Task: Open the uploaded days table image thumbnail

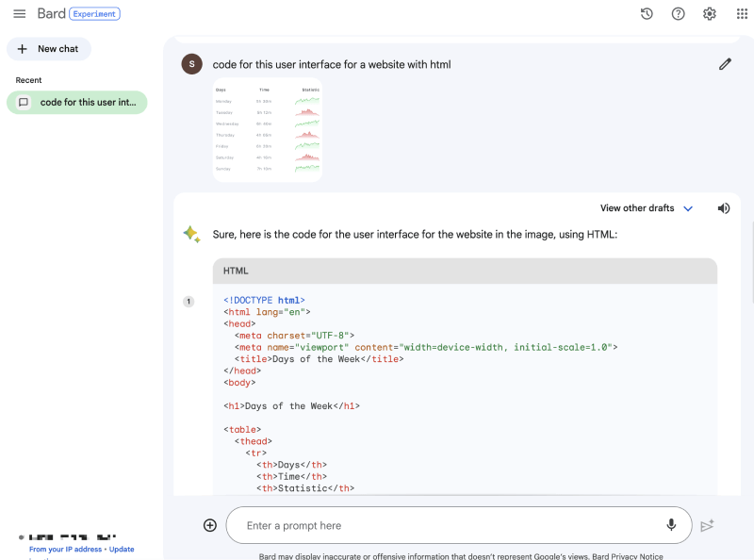Action: [268, 130]
